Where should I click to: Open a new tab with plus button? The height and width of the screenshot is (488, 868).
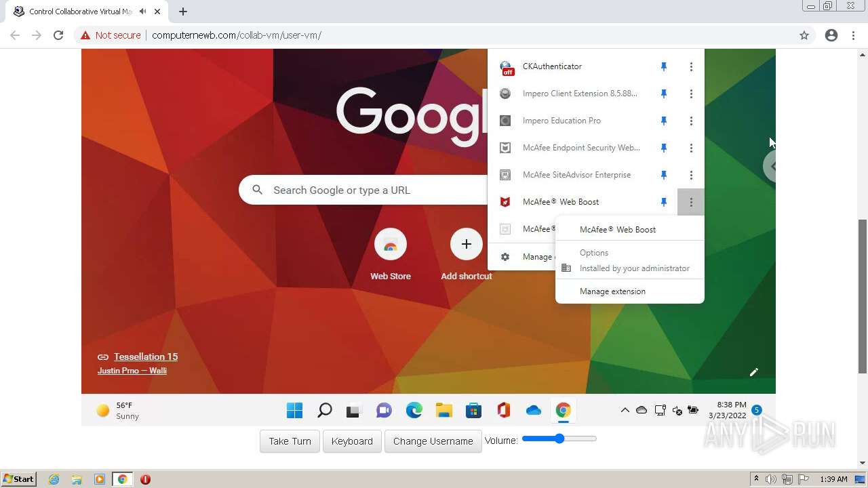[x=183, y=12]
